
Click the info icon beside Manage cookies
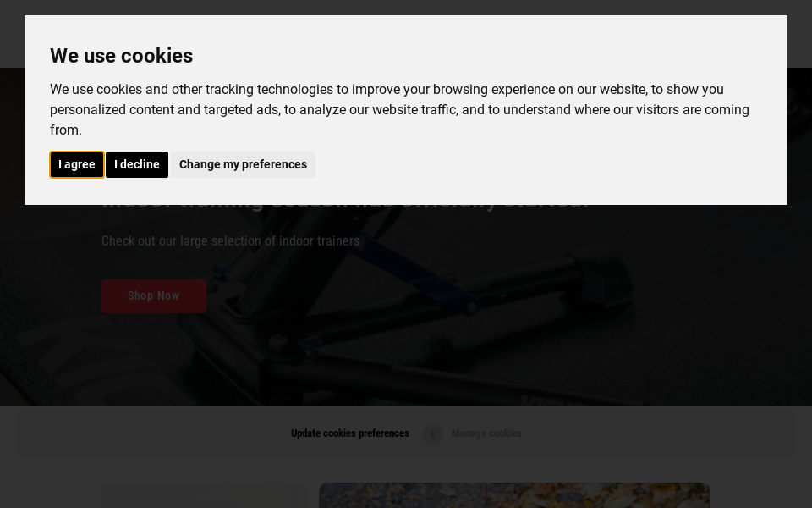[x=432, y=433]
